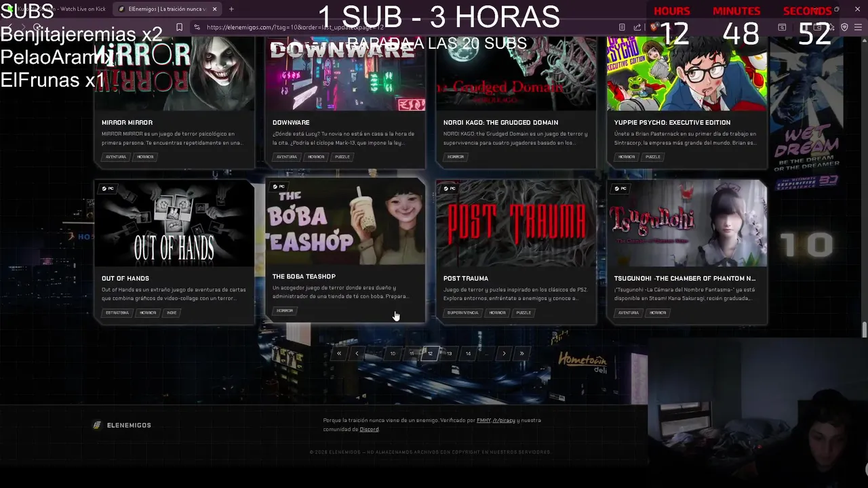Open a new browser tab
This screenshot has width=868, height=488.
click(x=231, y=9)
